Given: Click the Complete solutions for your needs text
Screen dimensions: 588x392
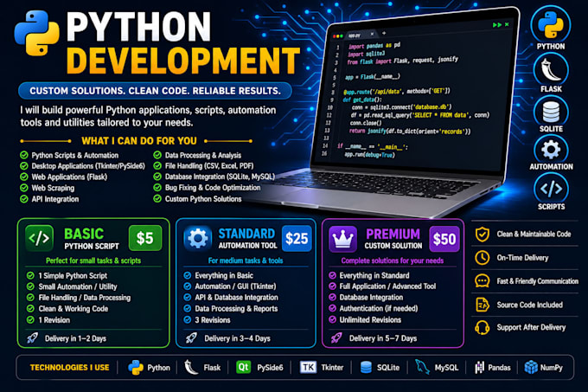Looking at the screenshot, I should click(393, 260).
